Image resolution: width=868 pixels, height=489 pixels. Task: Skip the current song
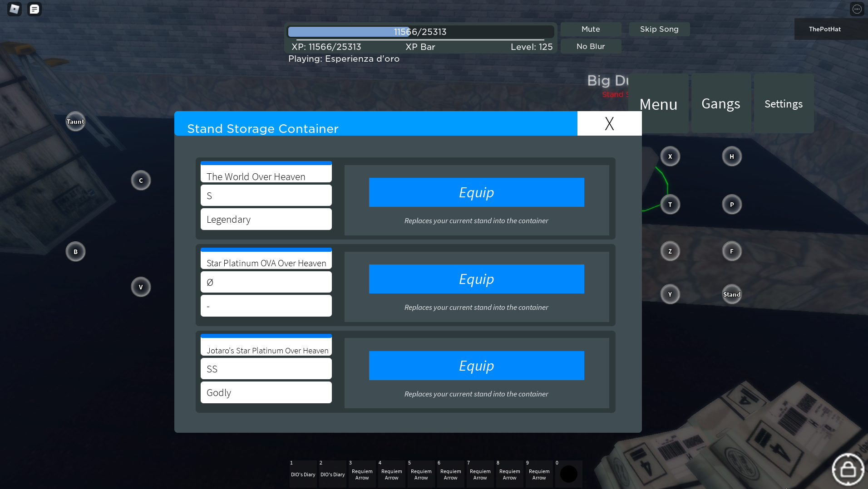pyautogui.click(x=659, y=29)
